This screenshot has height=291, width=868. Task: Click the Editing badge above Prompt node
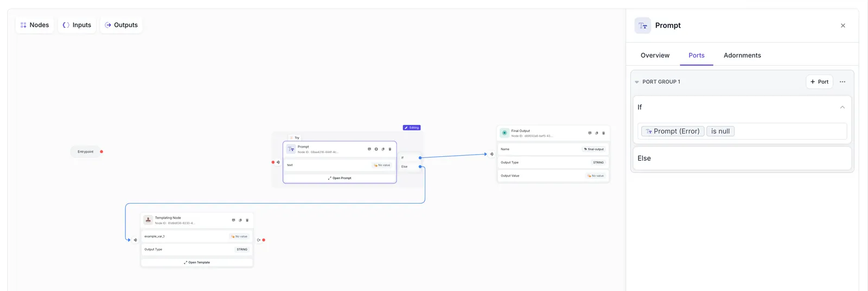(x=412, y=128)
